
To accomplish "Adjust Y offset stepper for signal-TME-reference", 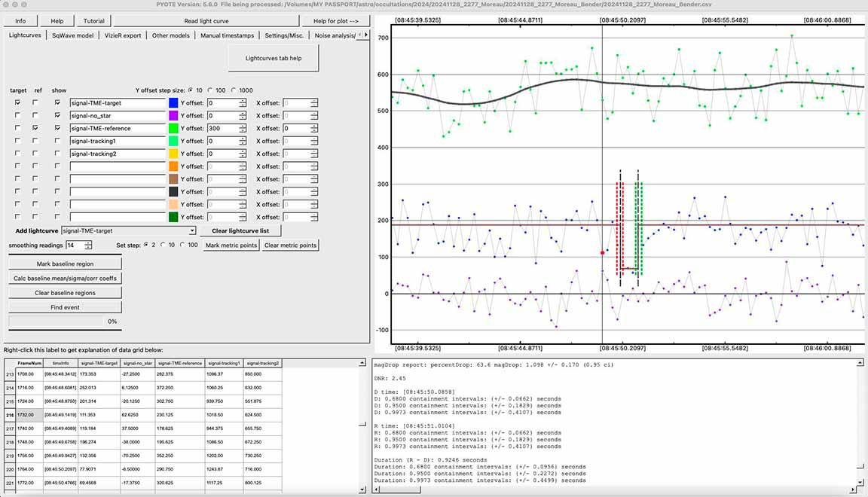I will (243, 129).
